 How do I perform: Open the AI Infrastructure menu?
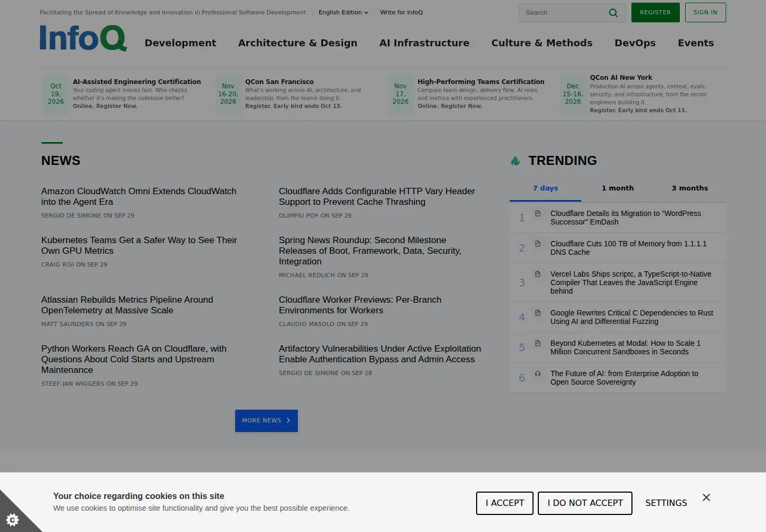click(424, 43)
